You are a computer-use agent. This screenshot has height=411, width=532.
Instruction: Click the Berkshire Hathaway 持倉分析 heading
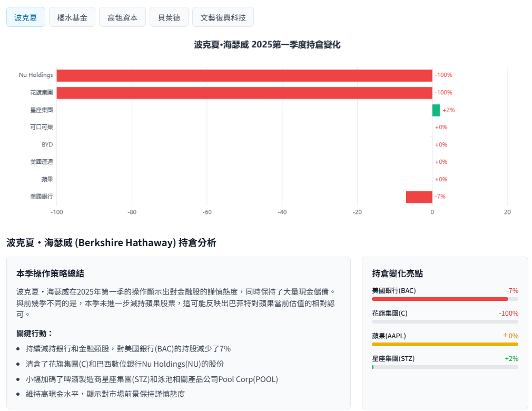pos(111,243)
